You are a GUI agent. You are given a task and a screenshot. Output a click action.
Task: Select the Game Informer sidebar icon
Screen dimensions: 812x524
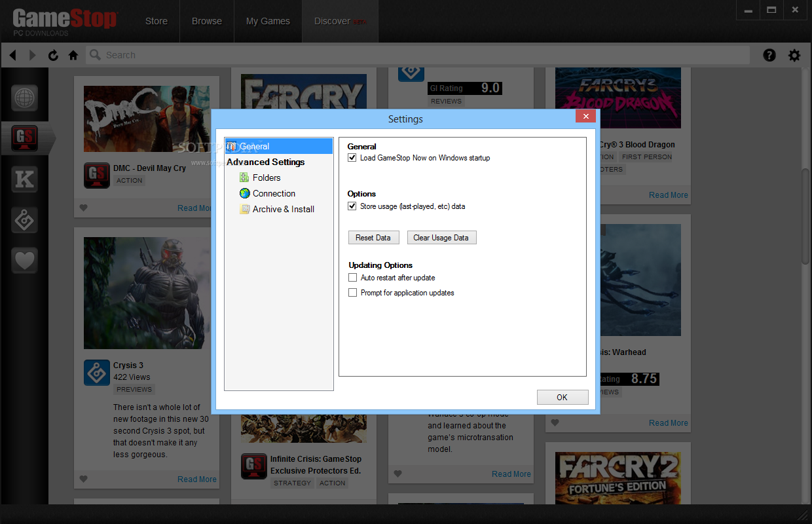point(24,220)
